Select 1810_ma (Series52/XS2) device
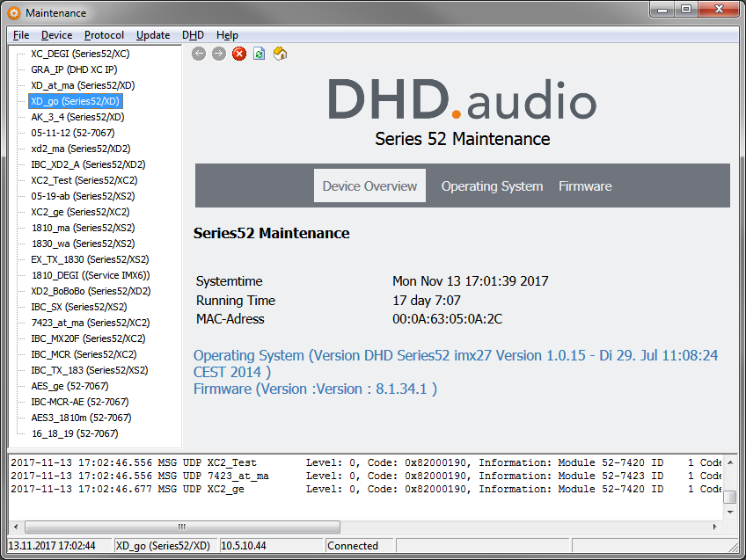This screenshot has width=746, height=560. [x=84, y=228]
